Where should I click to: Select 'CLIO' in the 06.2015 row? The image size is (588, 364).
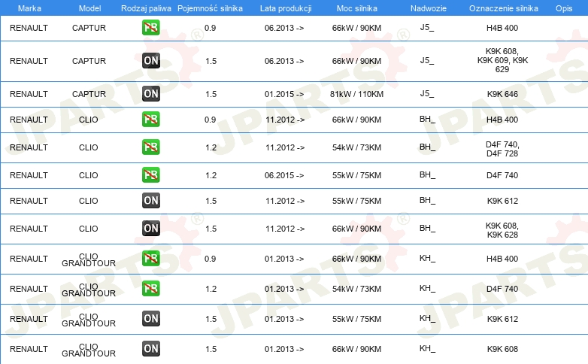[89, 175]
